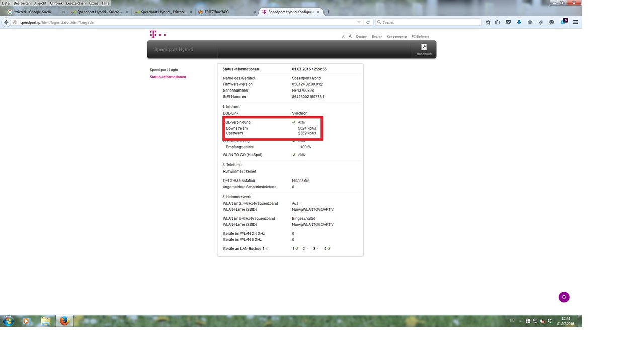This screenshot has height=362, width=644.
Task: Go to Firefox home page icon
Action: [x=530, y=22]
